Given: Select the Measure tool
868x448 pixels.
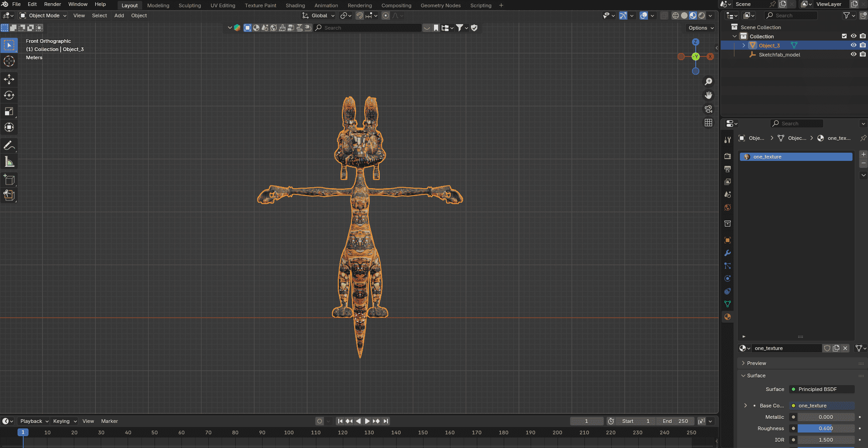Looking at the screenshot, I should (9, 162).
